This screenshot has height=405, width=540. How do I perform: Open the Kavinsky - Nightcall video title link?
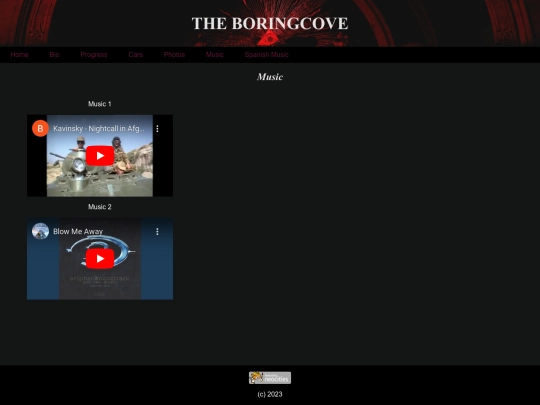pos(99,128)
